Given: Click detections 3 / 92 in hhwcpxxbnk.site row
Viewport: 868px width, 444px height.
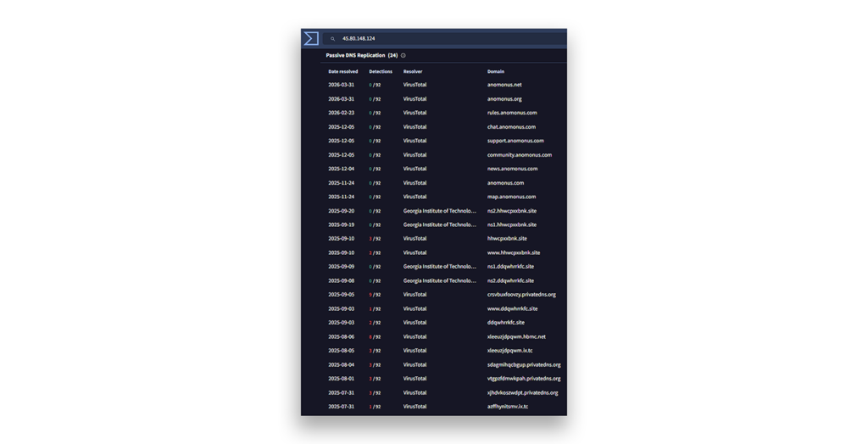Looking at the screenshot, I should (x=375, y=239).
